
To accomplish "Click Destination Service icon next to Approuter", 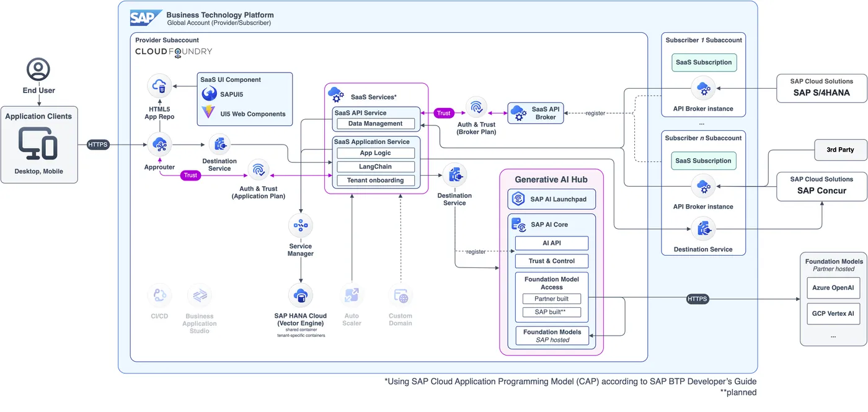I will [x=219, y=145].
